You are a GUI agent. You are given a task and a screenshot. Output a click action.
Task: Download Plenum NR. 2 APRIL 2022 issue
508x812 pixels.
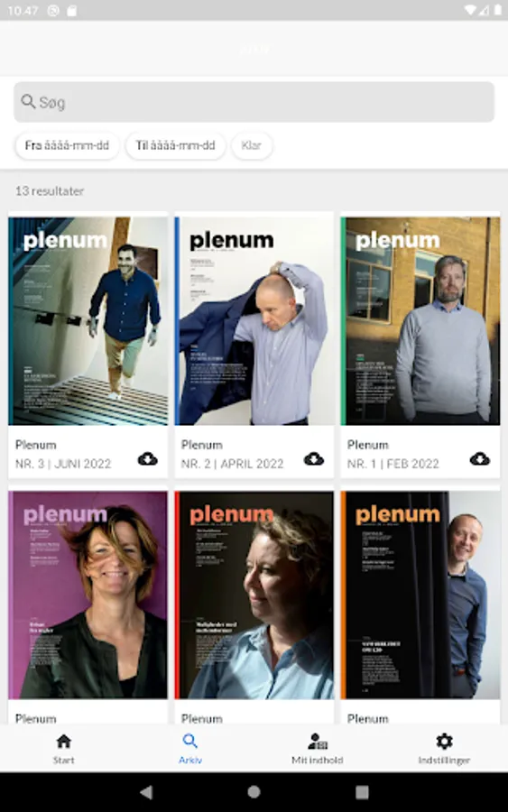point(314,459)
